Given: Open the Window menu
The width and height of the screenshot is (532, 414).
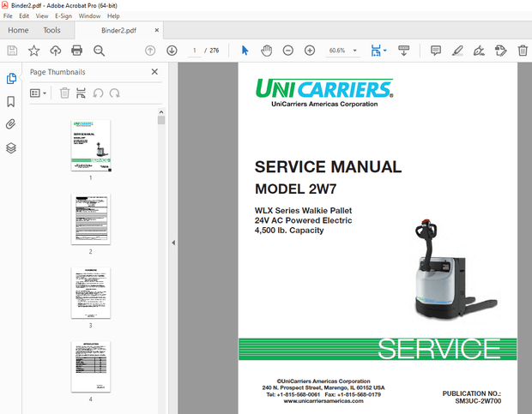Looking at the screenshot, I should tap(89, 16).
